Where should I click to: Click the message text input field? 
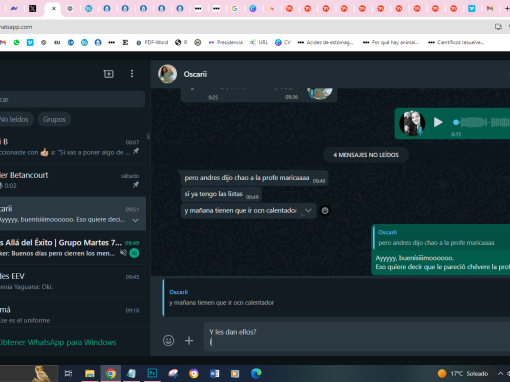357,337
